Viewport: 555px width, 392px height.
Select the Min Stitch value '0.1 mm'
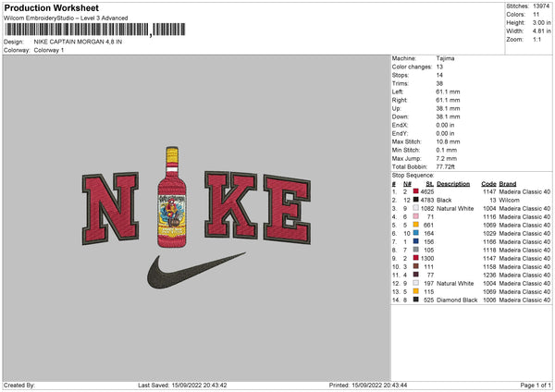click(447, 150)
